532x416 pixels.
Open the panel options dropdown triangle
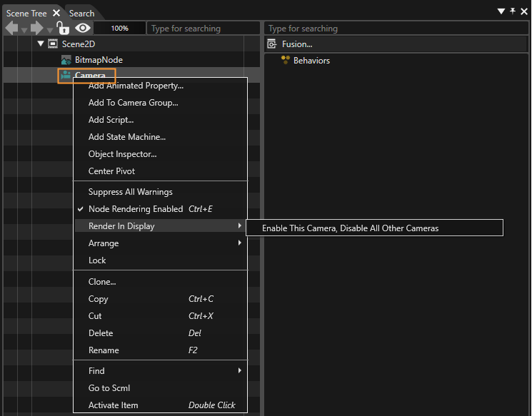(501, 11)
